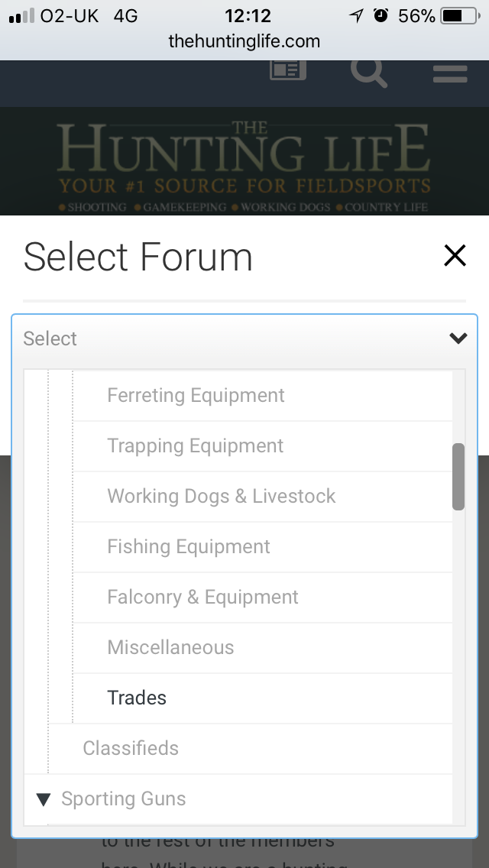
Task: Pick Fishing Equipment from the list
Action: tap(189, 547)
